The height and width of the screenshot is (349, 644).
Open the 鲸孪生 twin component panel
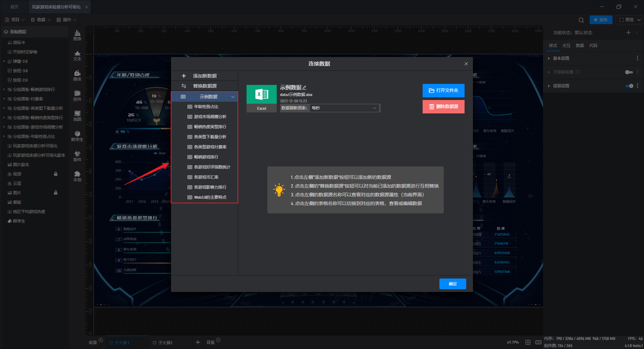(x=77, y=136)
